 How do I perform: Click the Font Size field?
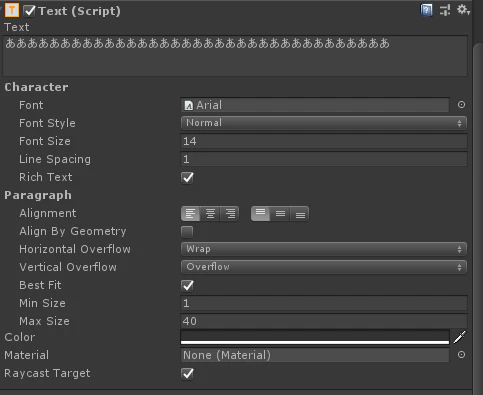click(x=324, y=141)
